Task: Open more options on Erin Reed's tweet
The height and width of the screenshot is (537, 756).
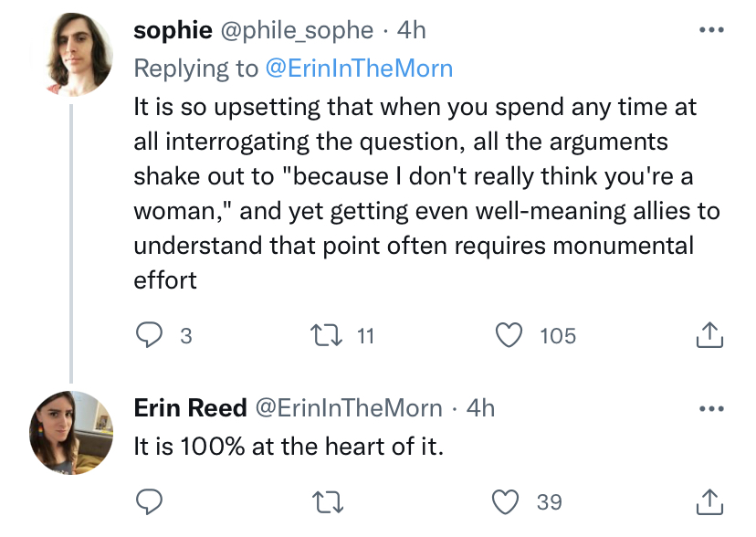Action: (x=709, y=407)
